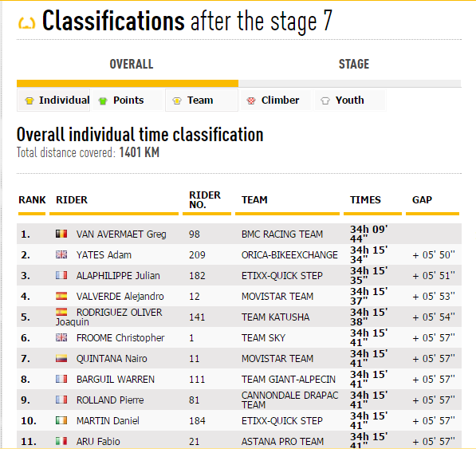Click the Team classification jersey icon

coord(177,100)
